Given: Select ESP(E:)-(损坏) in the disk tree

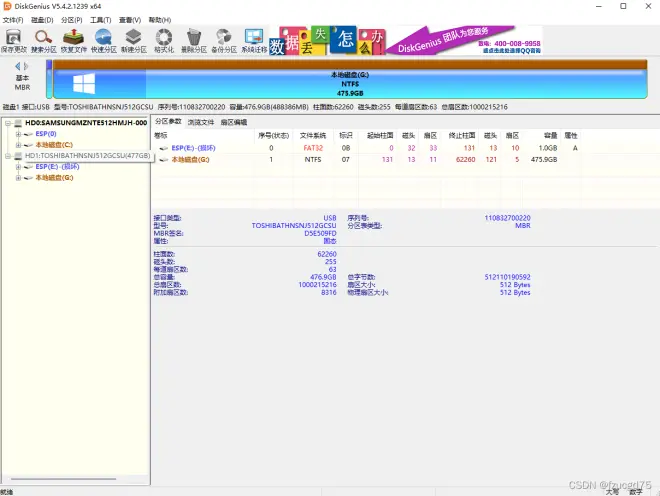Looking at the screenshot, I should (x=57, y=167).
